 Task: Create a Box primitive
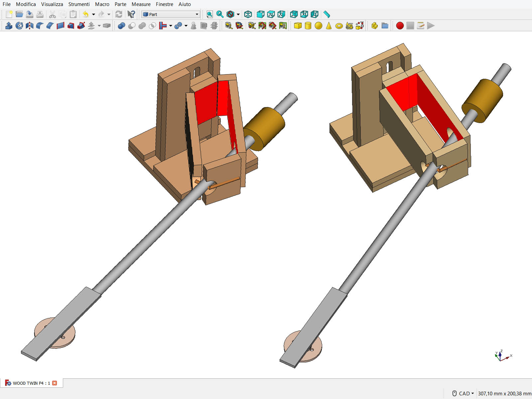coord(298,26)
